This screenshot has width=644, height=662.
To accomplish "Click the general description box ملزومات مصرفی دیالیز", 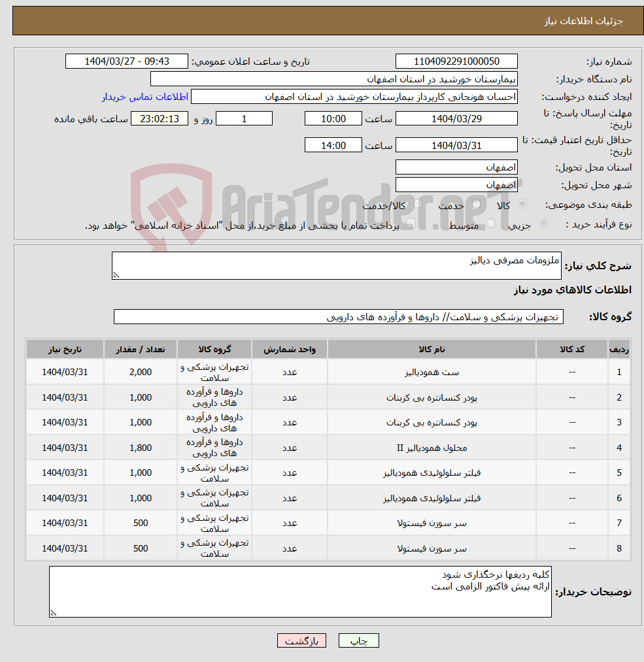I will [337, 265].
